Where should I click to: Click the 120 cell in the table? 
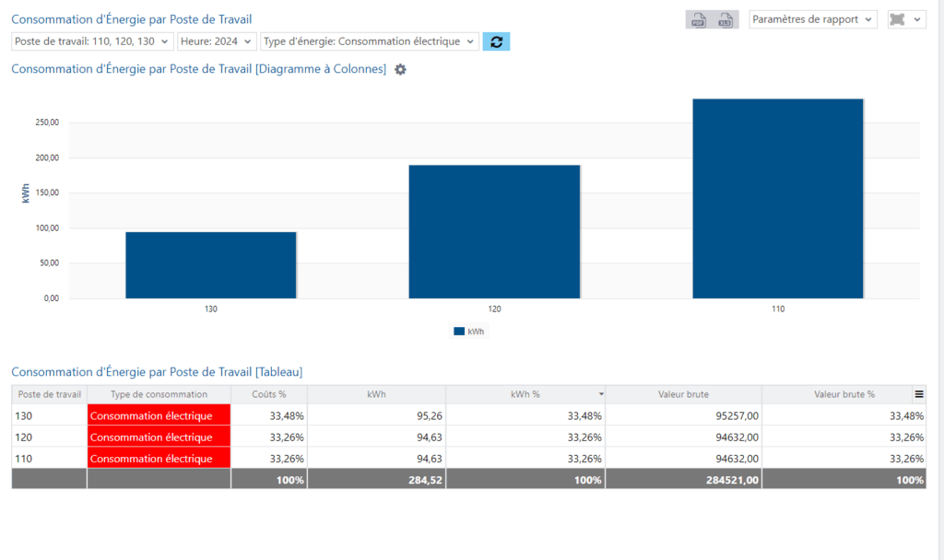pos(50,437)
